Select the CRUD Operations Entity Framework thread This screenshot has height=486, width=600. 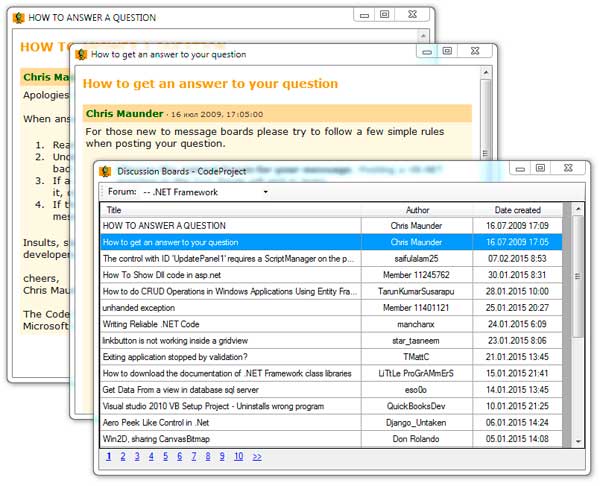tap(331, 292)
